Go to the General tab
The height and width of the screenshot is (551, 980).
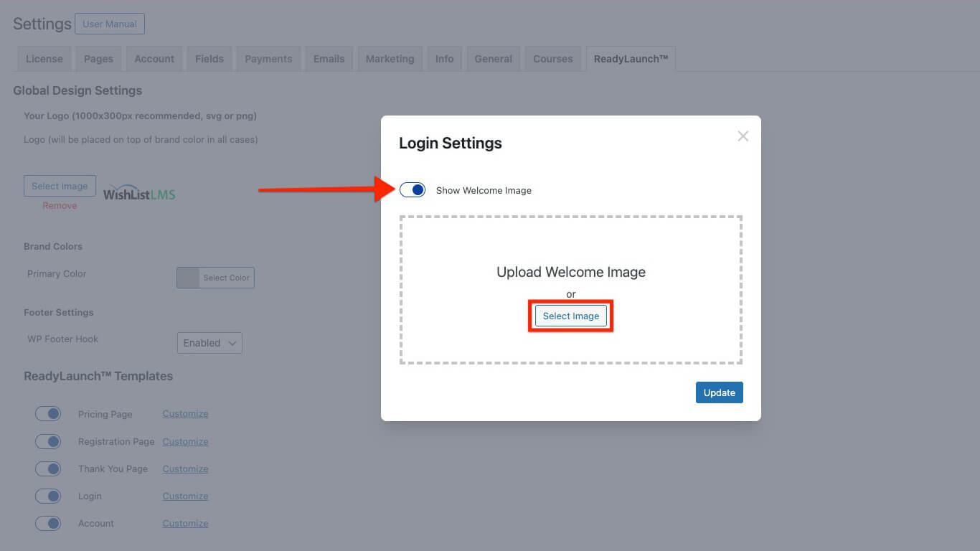point(493,58)
